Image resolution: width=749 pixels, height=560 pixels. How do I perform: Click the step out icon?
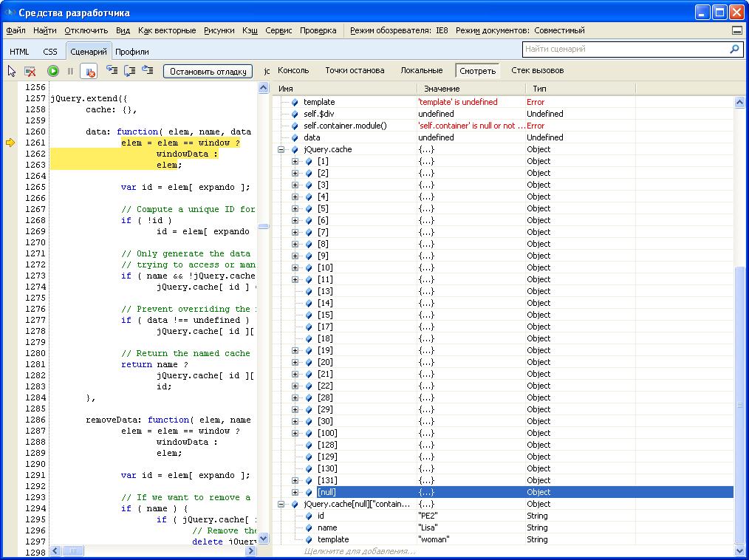(148, 71)
